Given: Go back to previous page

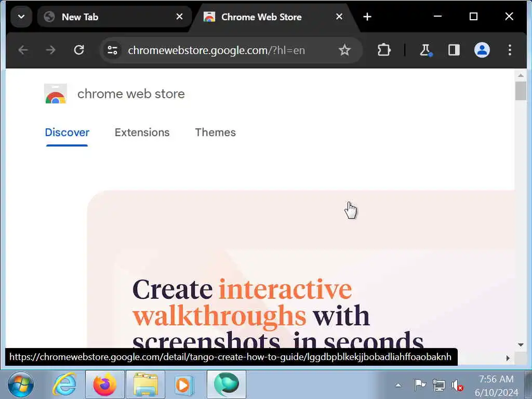Looking at the screenshot, I should [23, 50].
